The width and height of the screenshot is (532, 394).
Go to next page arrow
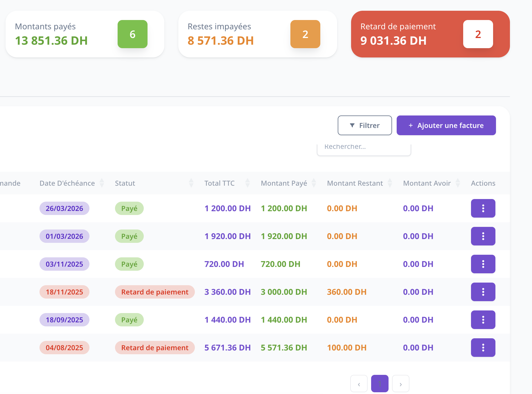click(x=401, y=384)
